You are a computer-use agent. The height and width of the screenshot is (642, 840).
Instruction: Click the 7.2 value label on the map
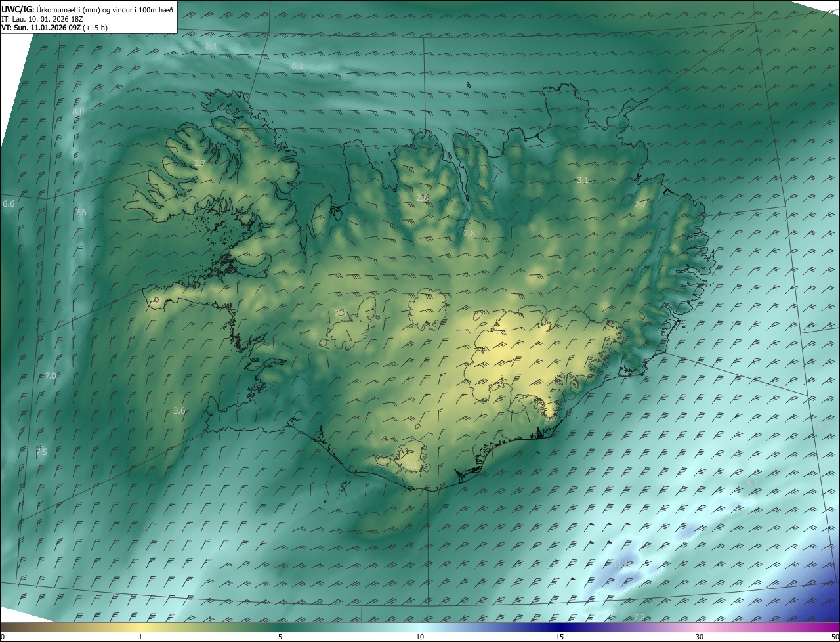tap(640, 617)
